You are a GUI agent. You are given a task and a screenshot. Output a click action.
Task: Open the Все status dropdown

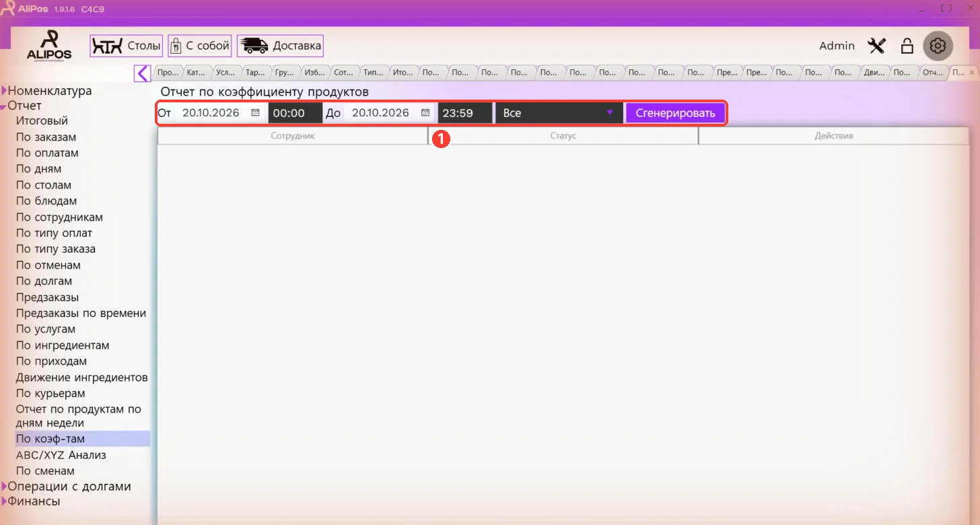click(x=559, y=113)
